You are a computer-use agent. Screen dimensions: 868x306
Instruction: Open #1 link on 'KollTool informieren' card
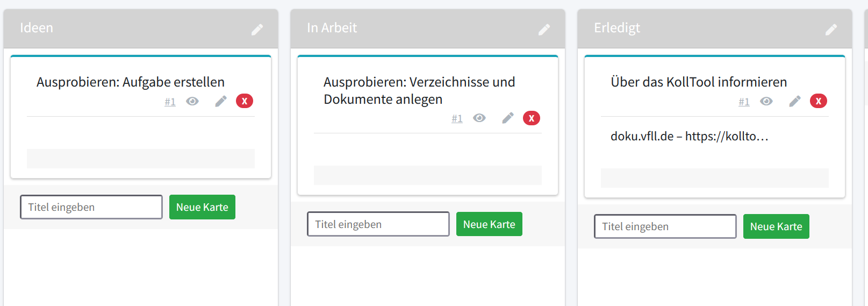pyautogui.click(x=744, y=102)
